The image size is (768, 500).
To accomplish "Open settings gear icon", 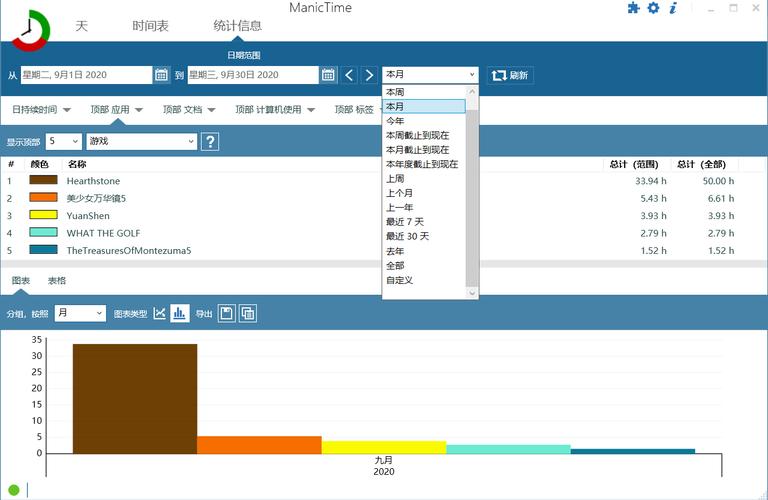I will pos(653,8).
